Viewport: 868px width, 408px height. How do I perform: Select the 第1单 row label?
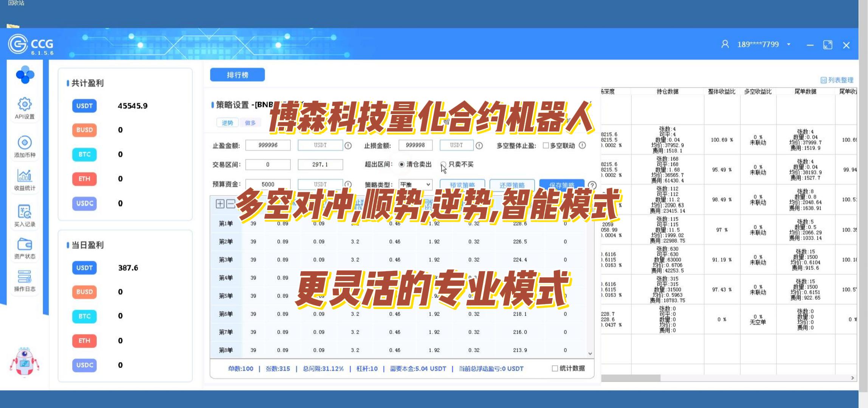(x=226, y=224)
